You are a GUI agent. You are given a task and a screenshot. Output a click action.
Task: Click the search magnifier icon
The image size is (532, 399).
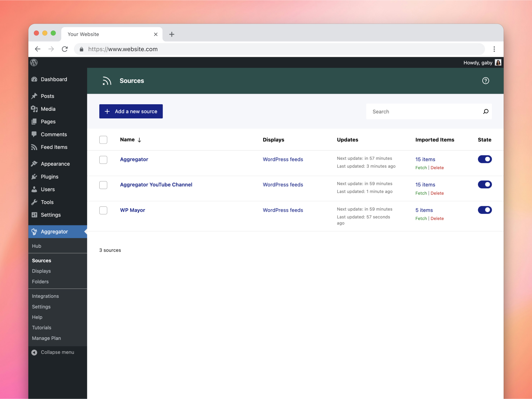486,111
